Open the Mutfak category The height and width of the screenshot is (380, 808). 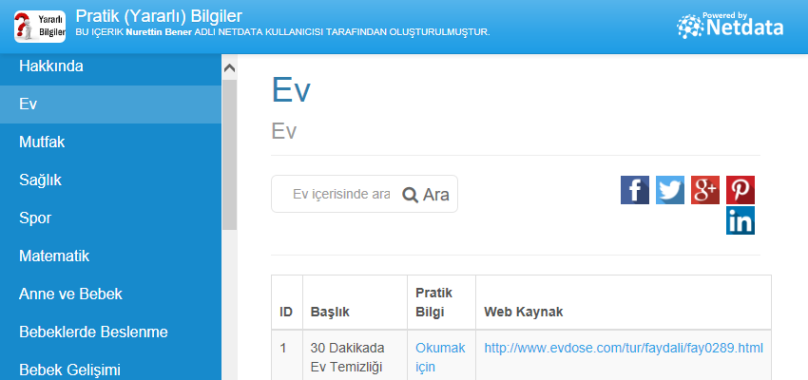[110, 142]
